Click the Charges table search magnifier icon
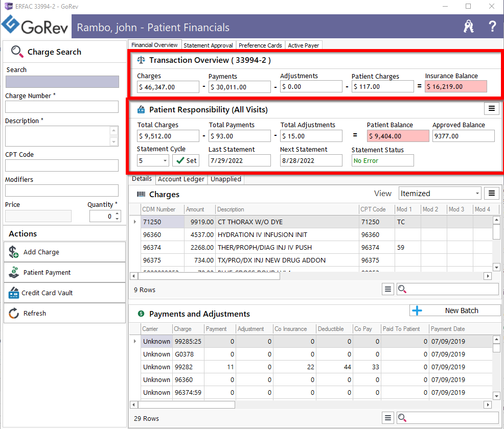This screenshot has width=504, height=429. pos(402,290)
